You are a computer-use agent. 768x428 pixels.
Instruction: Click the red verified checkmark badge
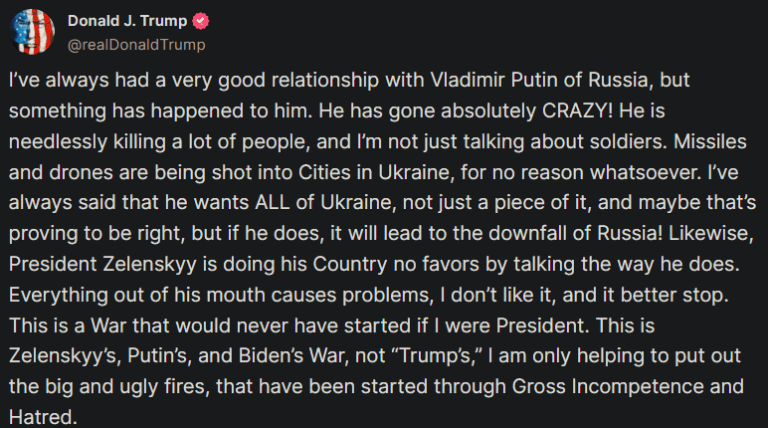point(200,21)
